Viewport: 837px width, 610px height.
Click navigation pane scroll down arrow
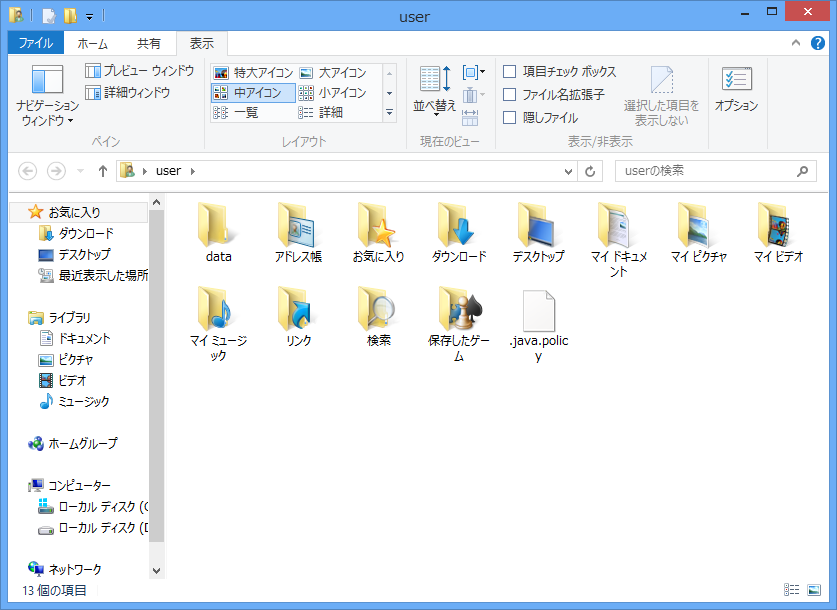click(x=156, y=571)
